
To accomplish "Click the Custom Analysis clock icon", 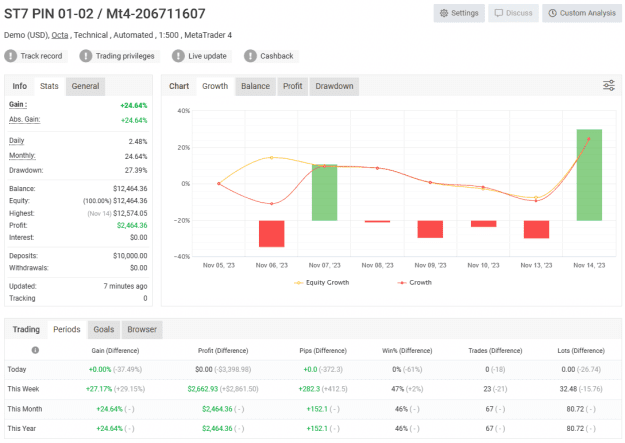I will click(x=552, y=13).
